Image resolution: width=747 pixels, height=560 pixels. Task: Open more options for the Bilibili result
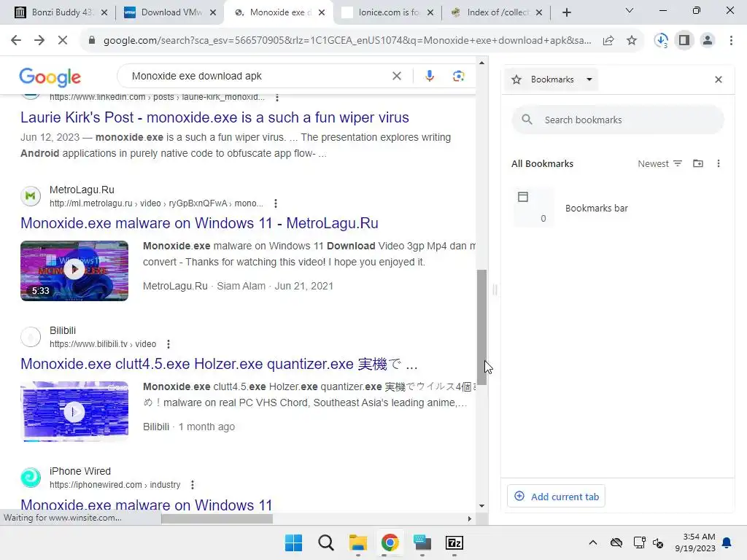(169, 344)
